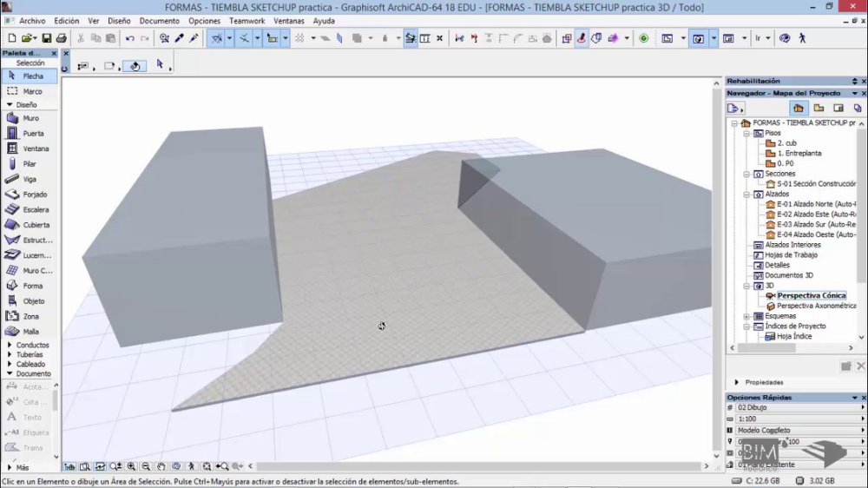Click the green circle teamwork icon
The image size is (868, 488).
click(643, 38)
